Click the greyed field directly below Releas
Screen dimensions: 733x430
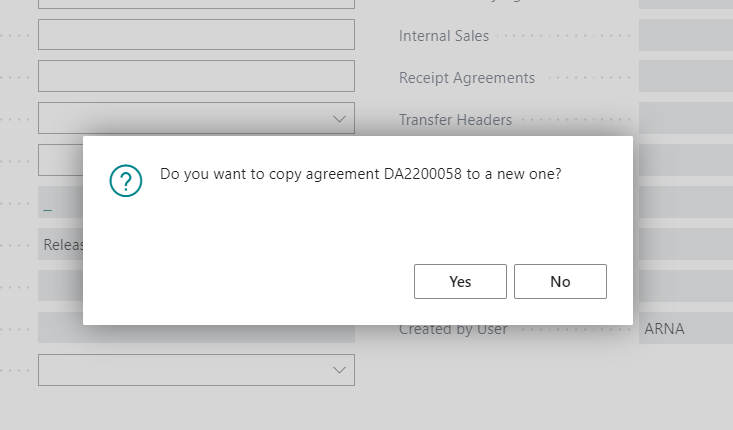(60, 287)
